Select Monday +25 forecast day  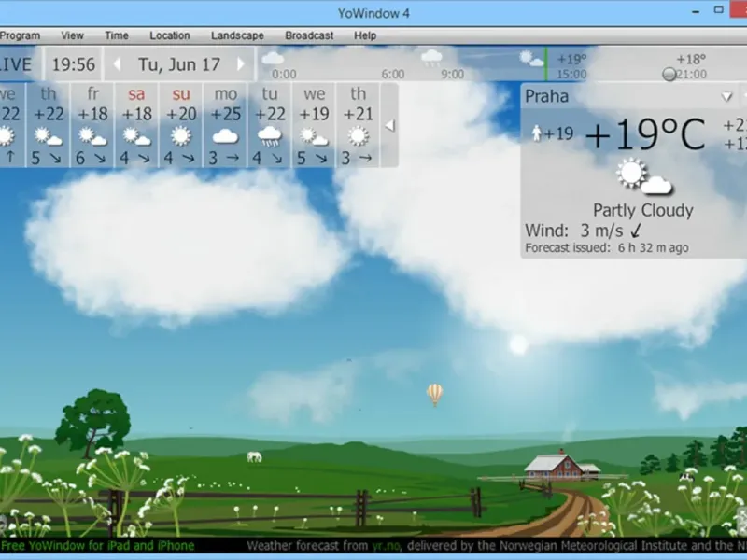(225, 125)
